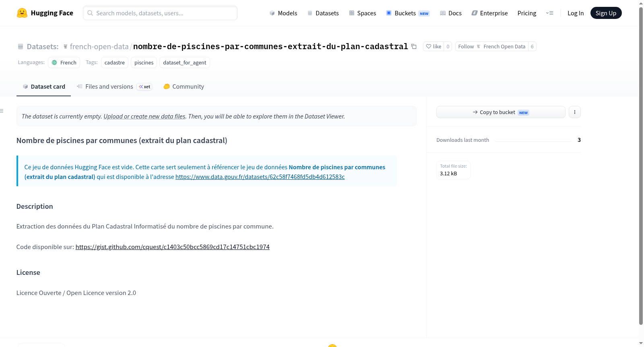Open the french-open-data organization link
The image size is (644, 347).
[x=99, y=46]
